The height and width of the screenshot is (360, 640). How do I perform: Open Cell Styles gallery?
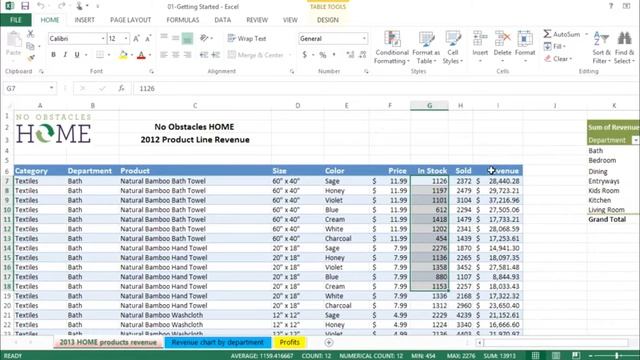coord(453,48)
